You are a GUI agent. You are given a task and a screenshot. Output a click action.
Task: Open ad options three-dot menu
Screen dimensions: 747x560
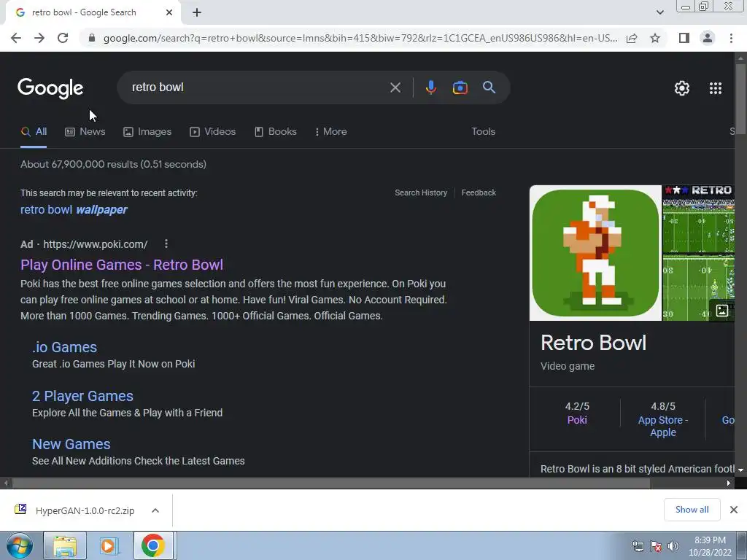[x=166, y=244]
